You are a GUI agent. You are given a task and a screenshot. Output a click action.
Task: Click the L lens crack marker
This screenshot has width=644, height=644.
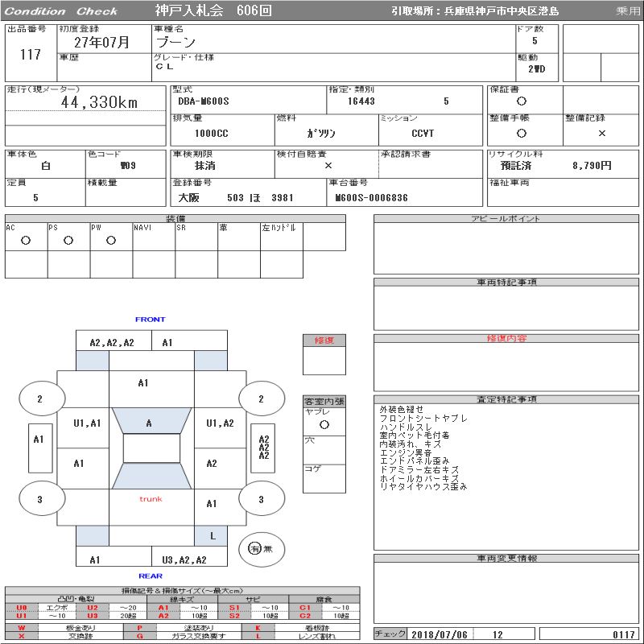click(213, 535)
